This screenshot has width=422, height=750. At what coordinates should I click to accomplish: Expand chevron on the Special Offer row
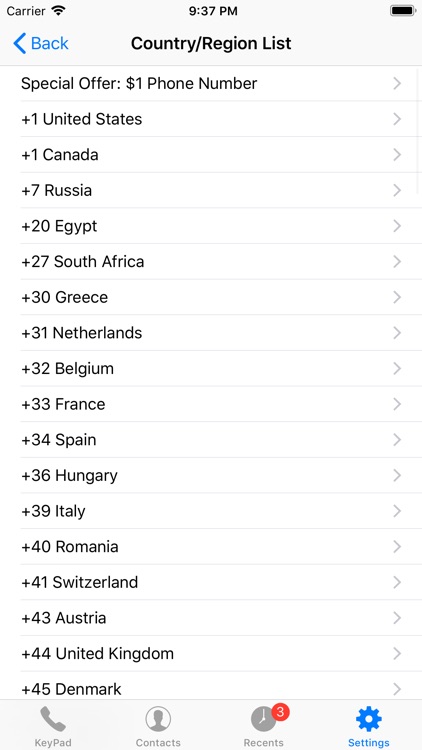(397, 84)
